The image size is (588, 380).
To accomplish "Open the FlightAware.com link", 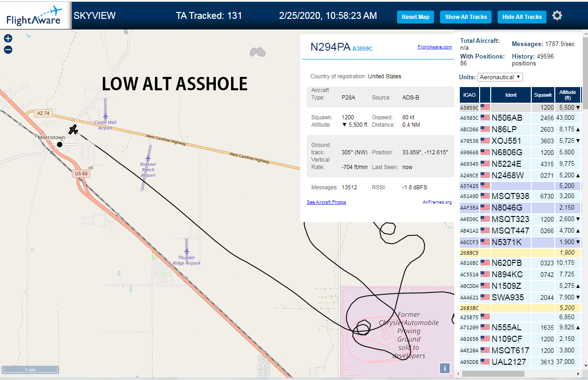I will (x=435, y=47).
